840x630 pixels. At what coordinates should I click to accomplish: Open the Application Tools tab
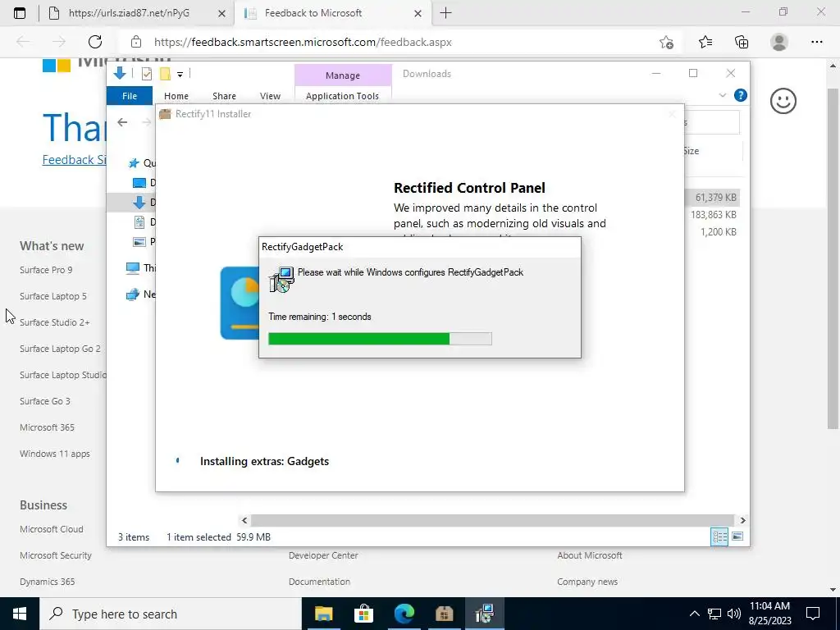(342, 96)
